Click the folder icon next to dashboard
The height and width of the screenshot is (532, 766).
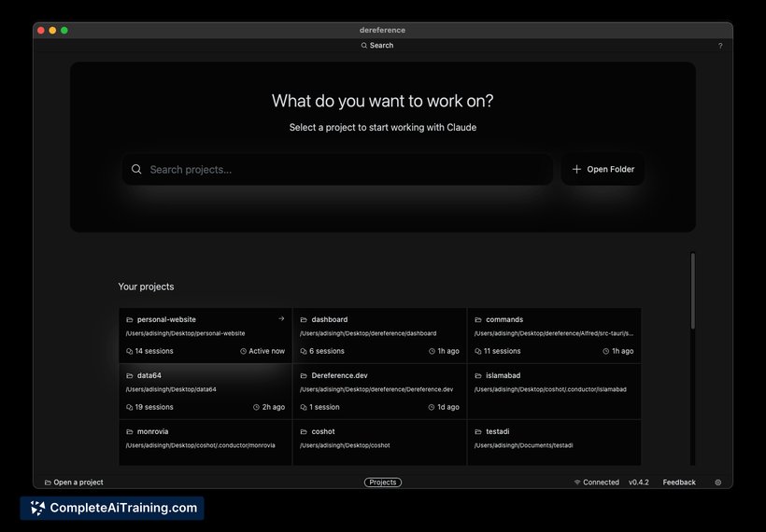tap(304, 320)
